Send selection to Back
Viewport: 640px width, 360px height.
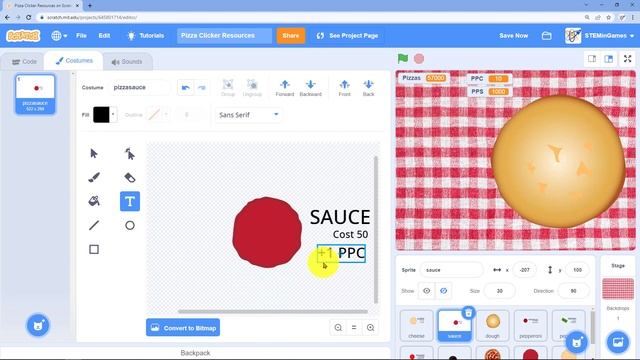point(368,88)
